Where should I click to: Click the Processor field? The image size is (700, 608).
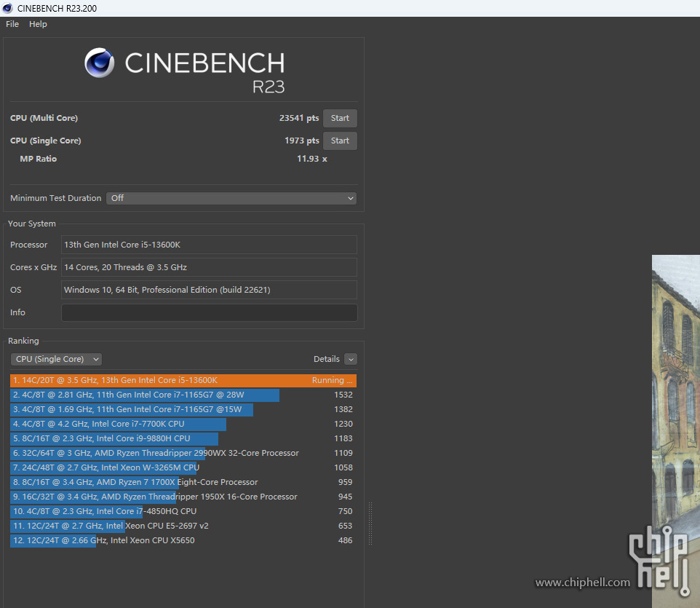[x=209, y=245]
